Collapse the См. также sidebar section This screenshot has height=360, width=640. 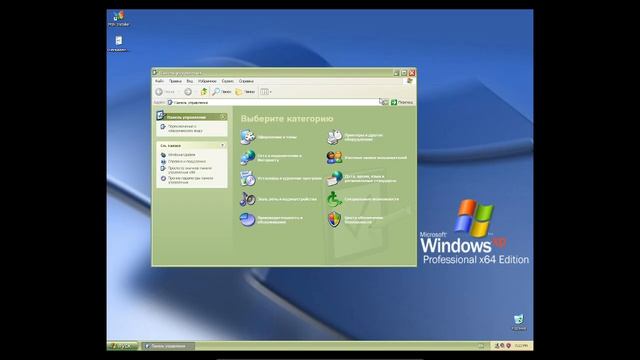tap(223, 145)
